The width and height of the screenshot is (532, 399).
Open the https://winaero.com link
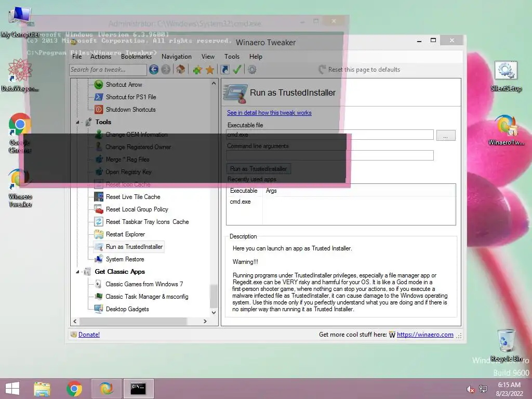pos(425,335)
